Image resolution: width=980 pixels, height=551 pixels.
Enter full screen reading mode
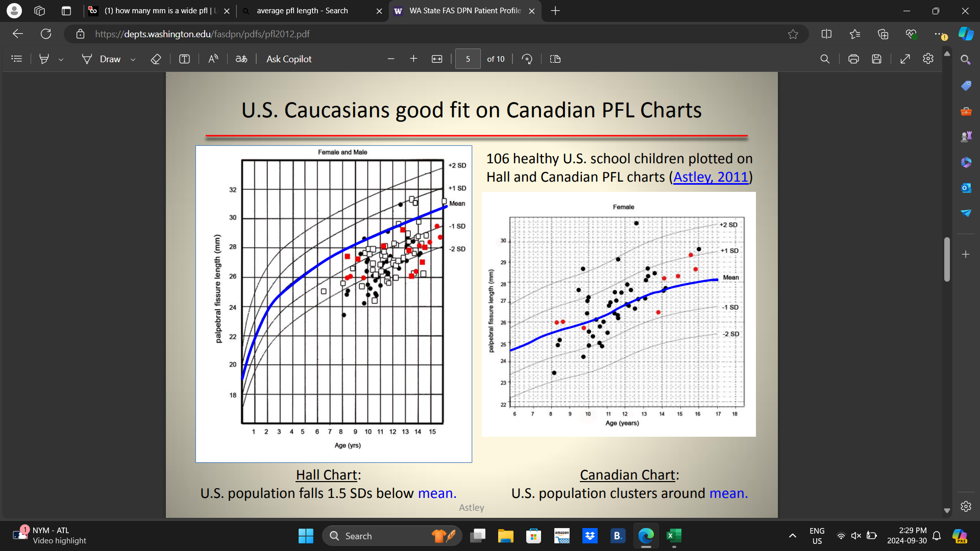click(905, 59)
